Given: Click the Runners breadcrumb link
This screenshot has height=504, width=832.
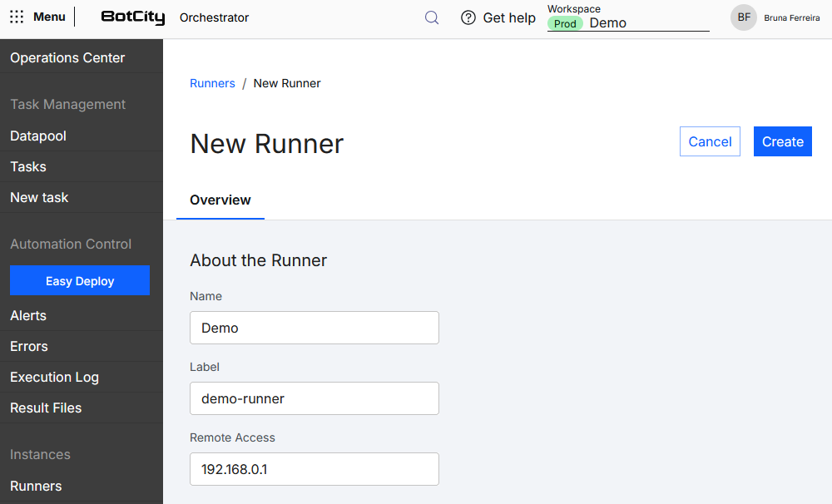Looking at the screenshot, I should coord(212,83).
